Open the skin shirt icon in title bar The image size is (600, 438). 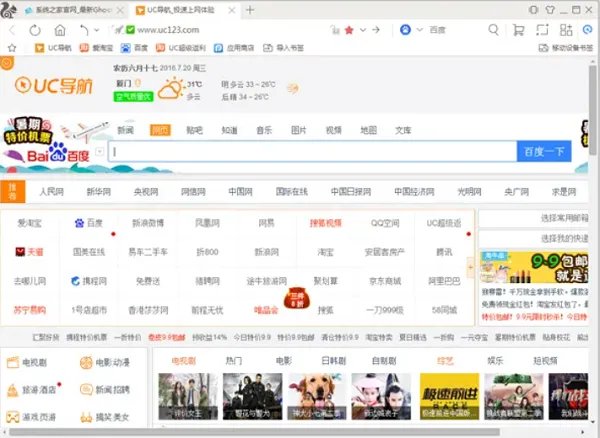coord(550,10)
